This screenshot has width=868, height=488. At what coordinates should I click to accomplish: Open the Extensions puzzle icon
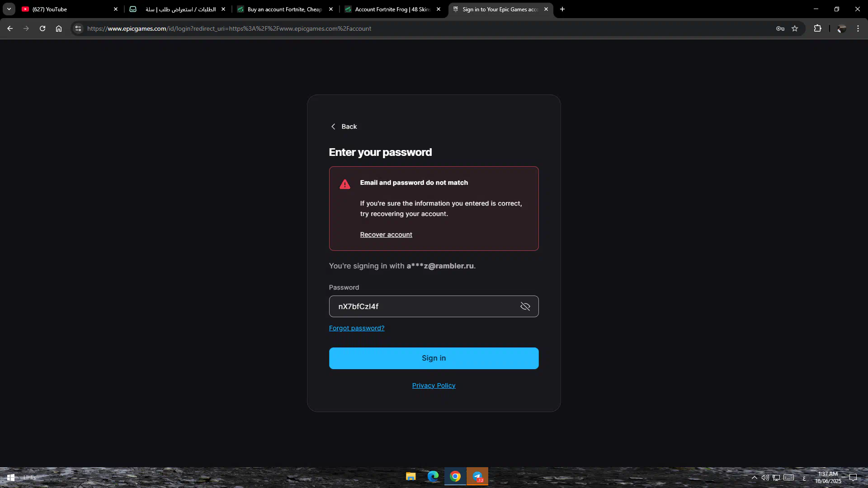coord(817,28)
